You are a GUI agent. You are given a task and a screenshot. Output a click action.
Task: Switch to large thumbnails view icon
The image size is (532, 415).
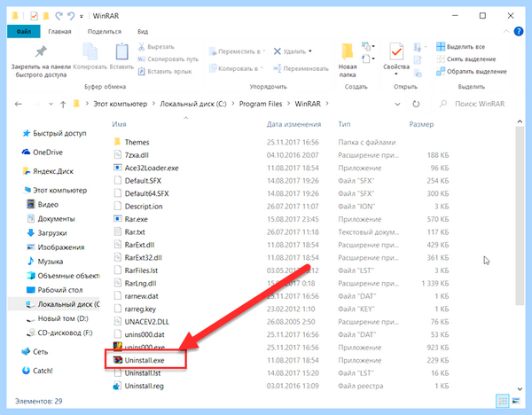[516, 401]
